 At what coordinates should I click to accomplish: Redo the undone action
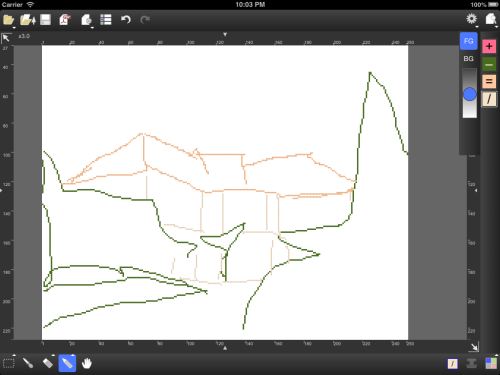click(x=145, y=20)
